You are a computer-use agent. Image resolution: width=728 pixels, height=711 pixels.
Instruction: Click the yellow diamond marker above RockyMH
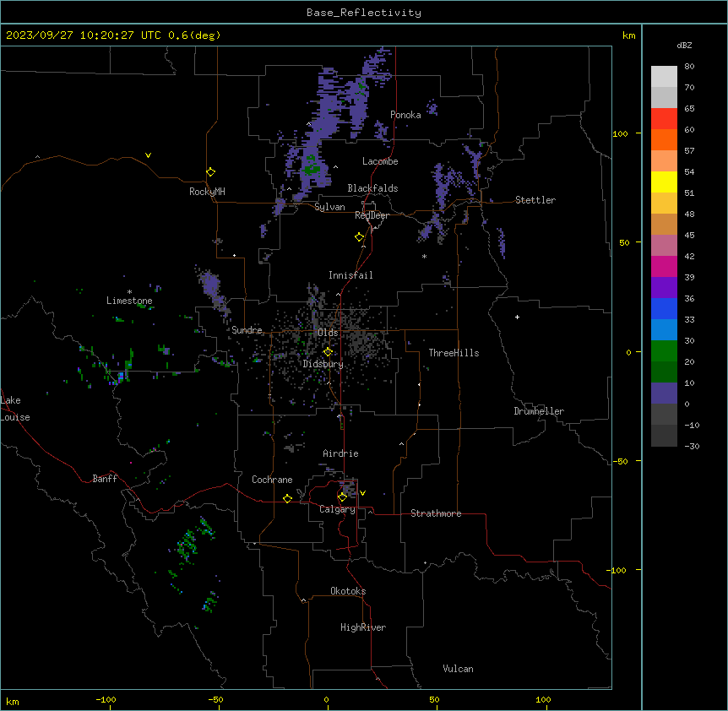tap(211, 172)
